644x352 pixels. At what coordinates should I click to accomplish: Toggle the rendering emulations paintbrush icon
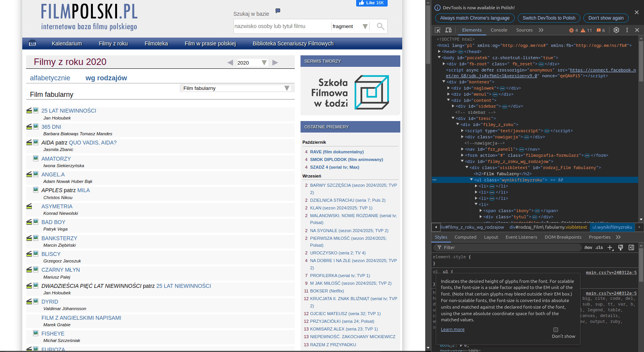621,247
